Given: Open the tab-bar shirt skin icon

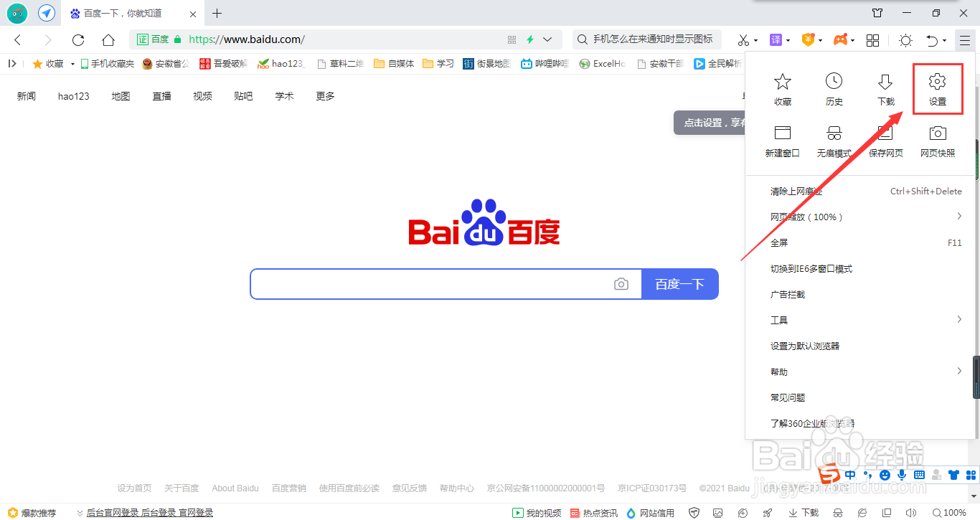Looking at the screenshot, I should pos(877,13).
